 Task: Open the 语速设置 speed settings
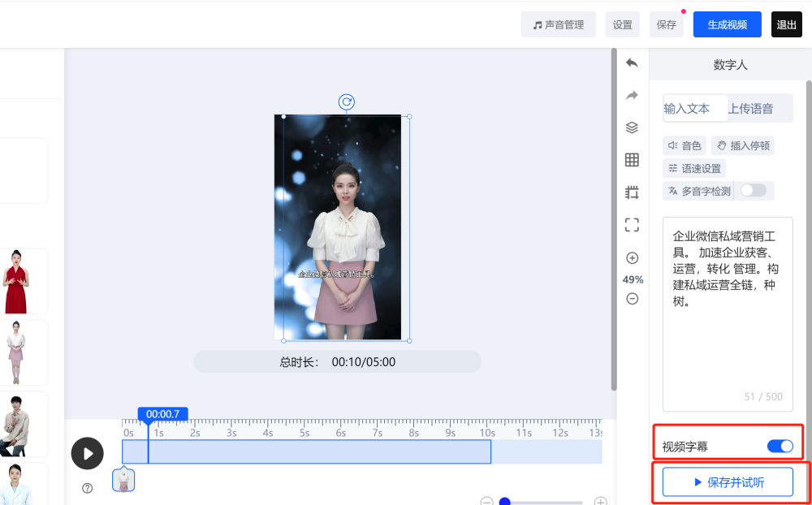[694, 168]
